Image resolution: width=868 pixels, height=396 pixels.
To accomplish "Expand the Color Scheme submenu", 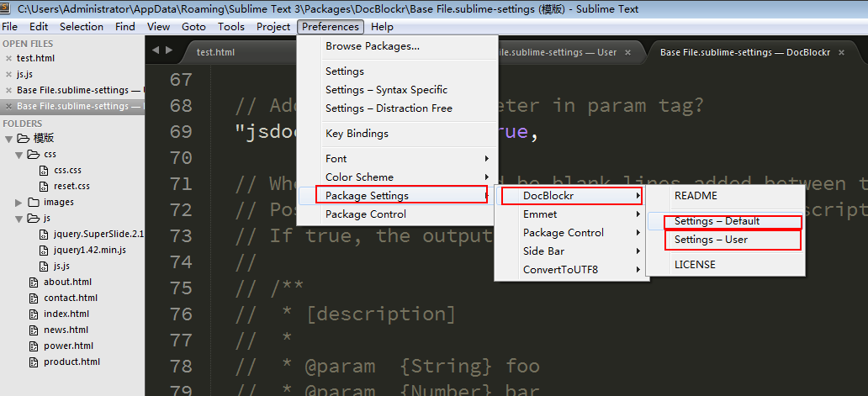I will 398,177.
